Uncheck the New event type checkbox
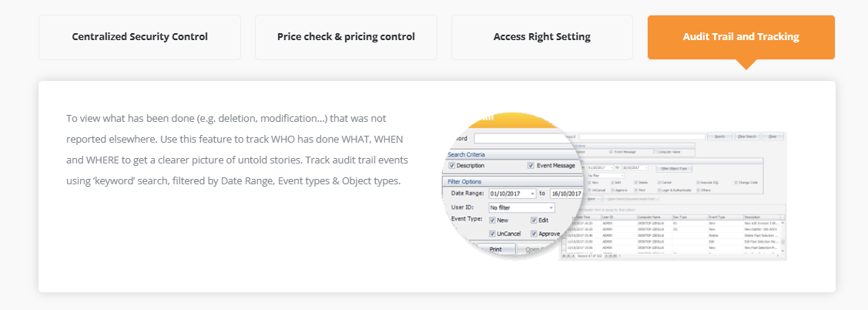 click(493, 220)
